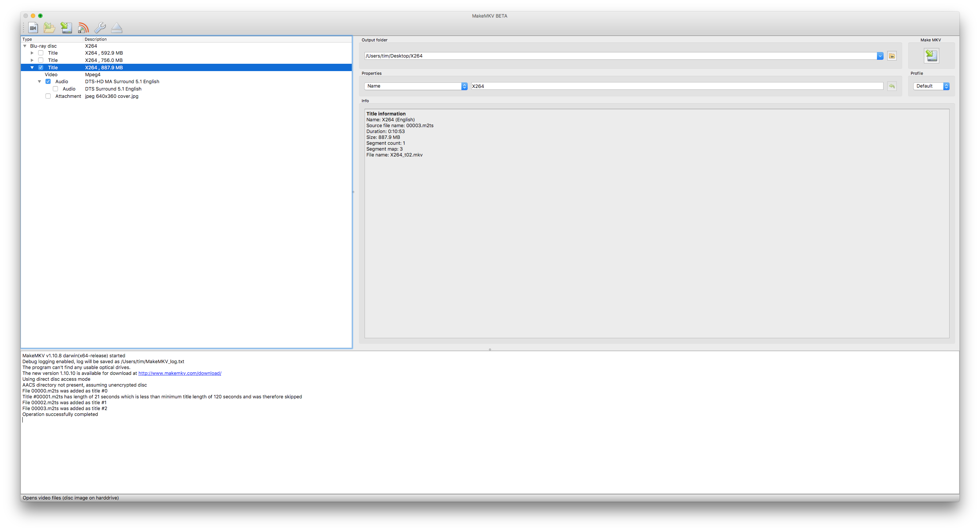
Task: Click the output folder path field
Action: click(621, 56)
